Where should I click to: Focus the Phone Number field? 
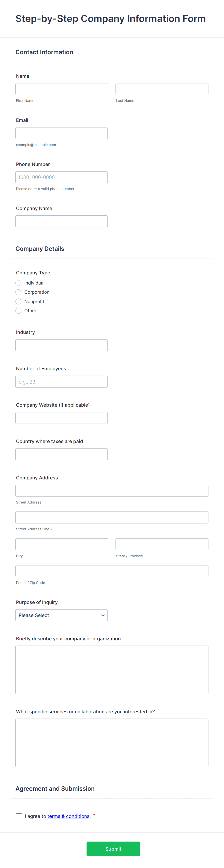(62, 177)
